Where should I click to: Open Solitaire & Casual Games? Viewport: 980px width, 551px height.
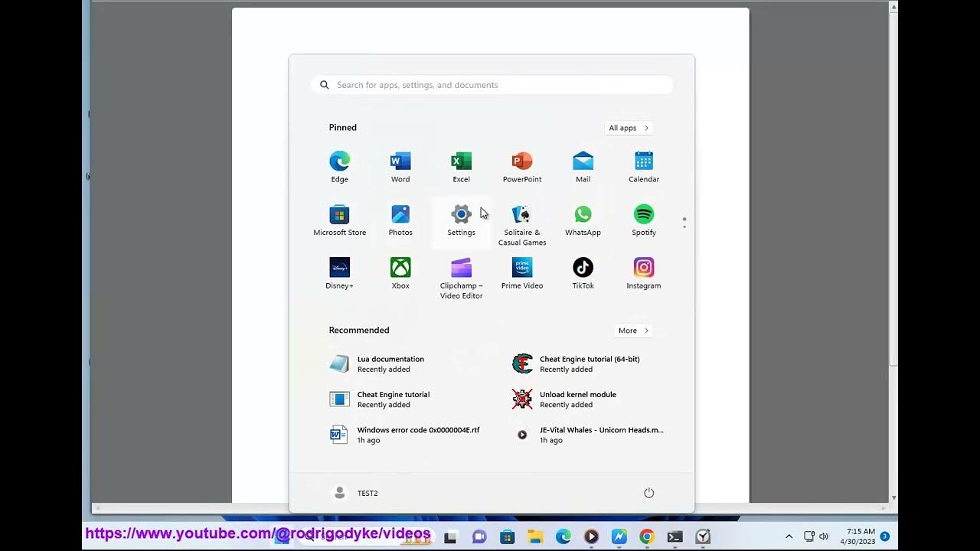coord(522,225)
